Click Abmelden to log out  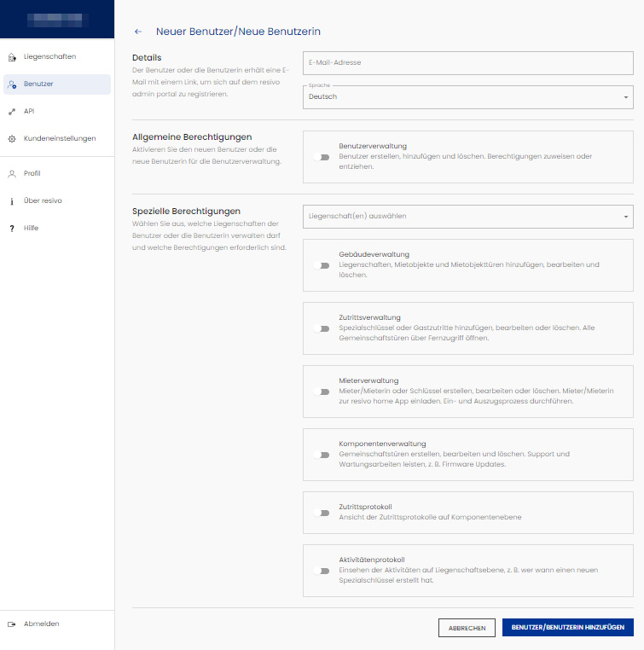tap(57, 624)
